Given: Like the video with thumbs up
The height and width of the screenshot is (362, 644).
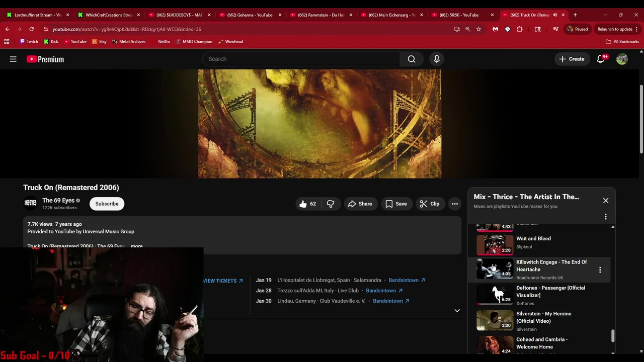Looking at the screenshot, I should pyautogui.click(x=307, y=204).
